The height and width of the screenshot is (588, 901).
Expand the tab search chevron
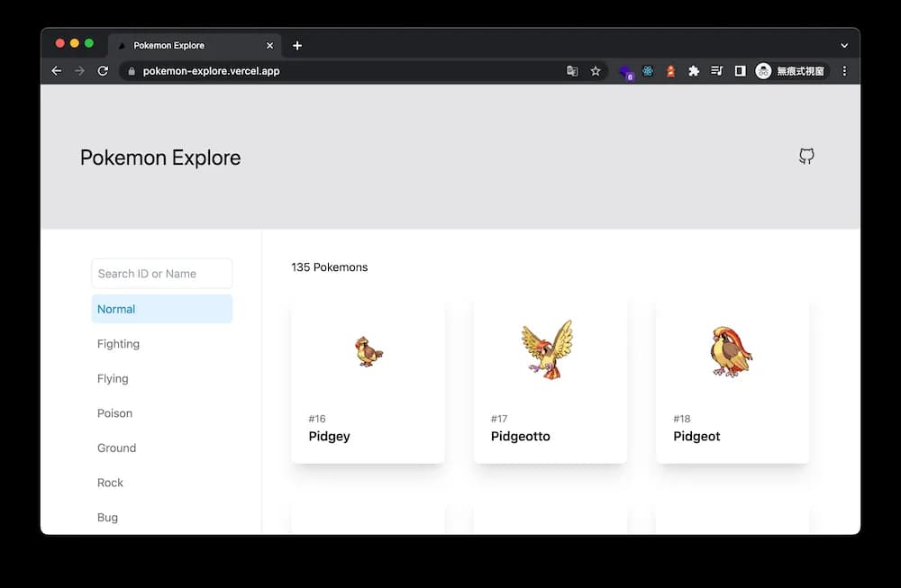[844, 45]
